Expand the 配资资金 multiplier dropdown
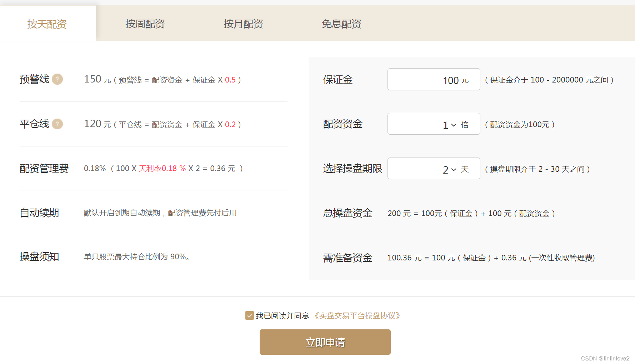 coord(434,124)
